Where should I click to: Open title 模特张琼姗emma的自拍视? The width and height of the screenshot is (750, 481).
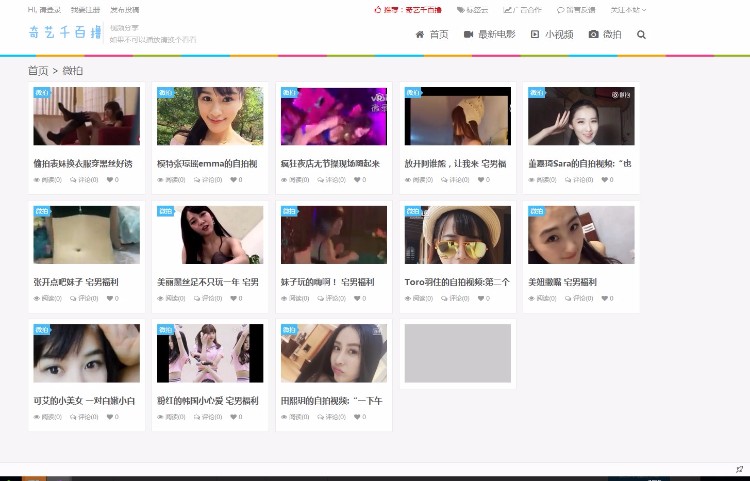tap(207, 164)
